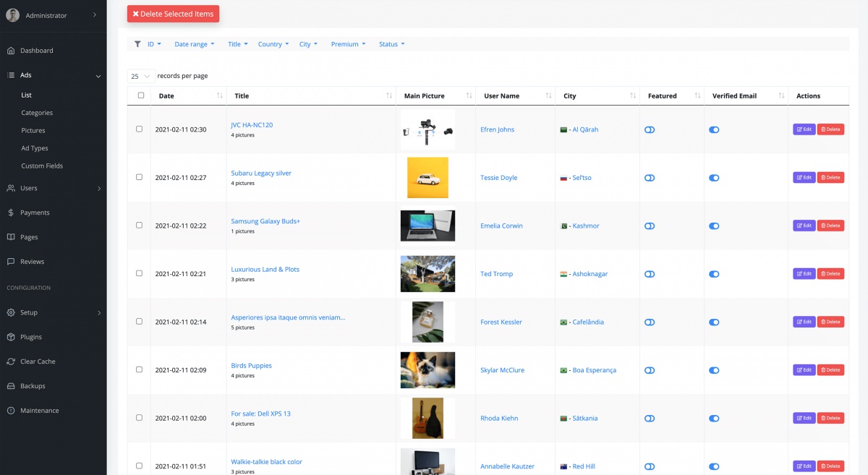Click the Maintenance warning icon
Viewport: 868px width, 475px height.
[x=11, y=411]
